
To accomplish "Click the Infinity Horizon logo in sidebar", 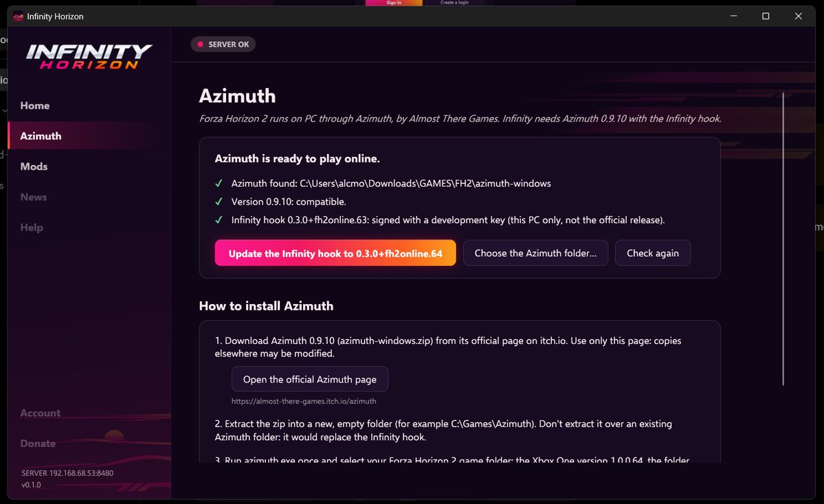I will click(x=89, y=56).
